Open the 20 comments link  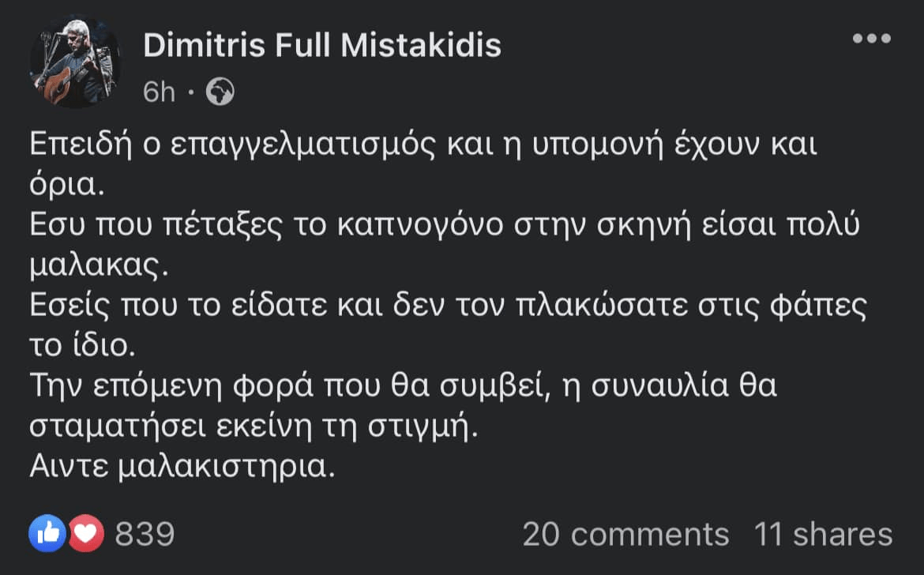pos(625,535)
